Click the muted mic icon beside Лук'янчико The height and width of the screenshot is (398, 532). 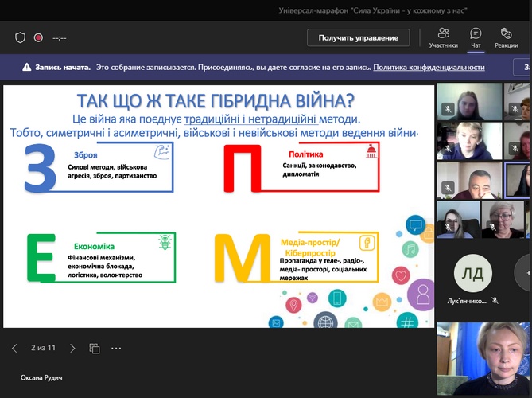tap(495, 301)
